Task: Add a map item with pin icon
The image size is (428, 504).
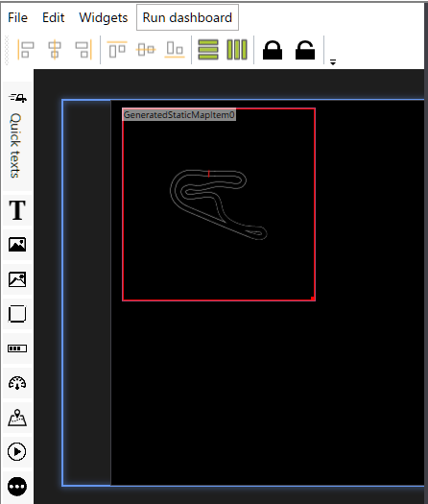Action: click(x=17, y=418)
